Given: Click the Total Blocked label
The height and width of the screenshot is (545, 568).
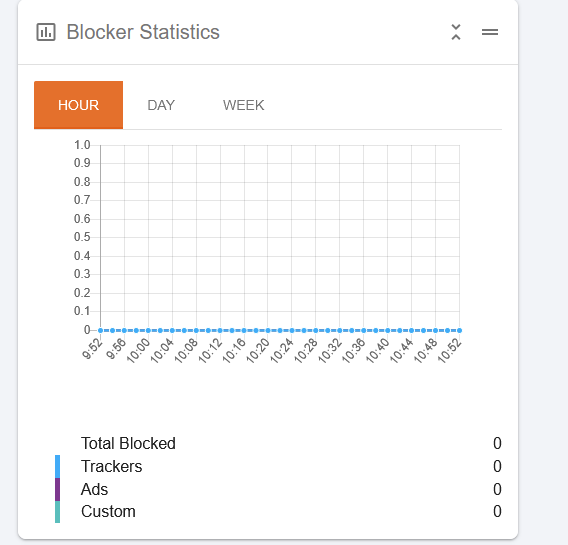Looking at the screenshot, I should (x=128, y=443).
